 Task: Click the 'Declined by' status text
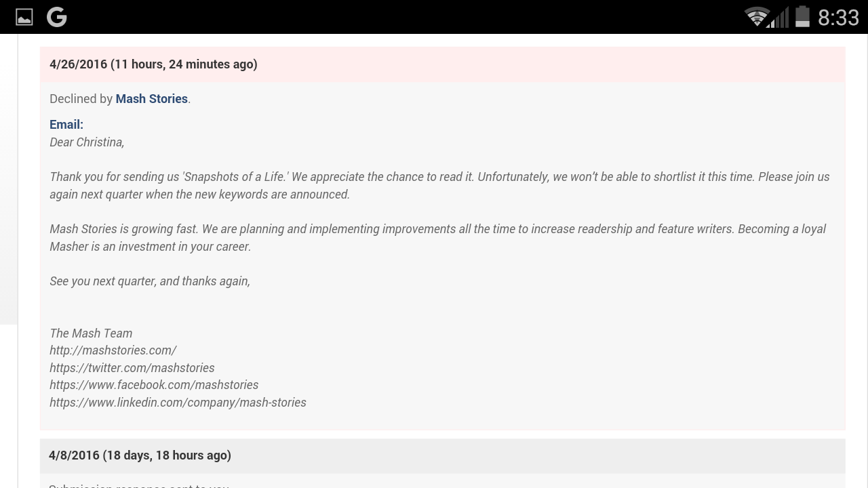[81, 99]
